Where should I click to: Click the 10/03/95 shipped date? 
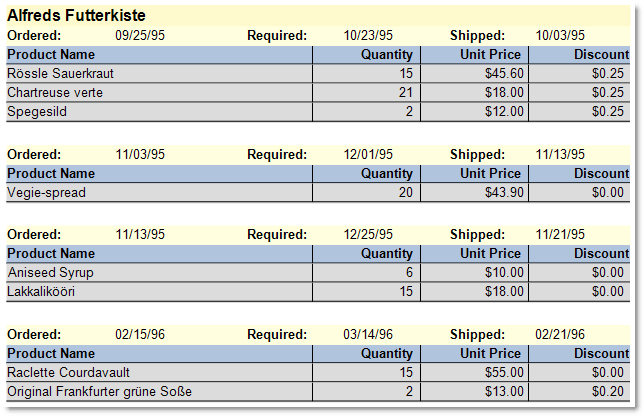(x=561, y=35)
